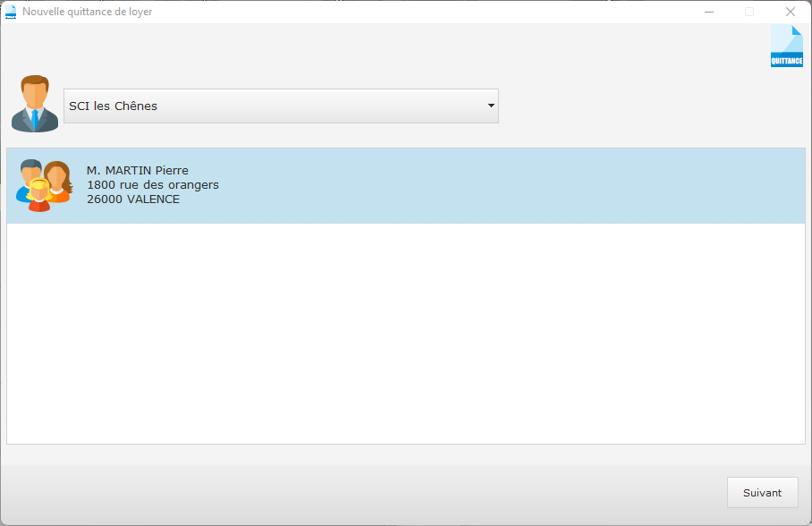Viewport: 812px width, 526px height.
Task: Expand the landlord list using the small arrow
Action: (490, 106)
